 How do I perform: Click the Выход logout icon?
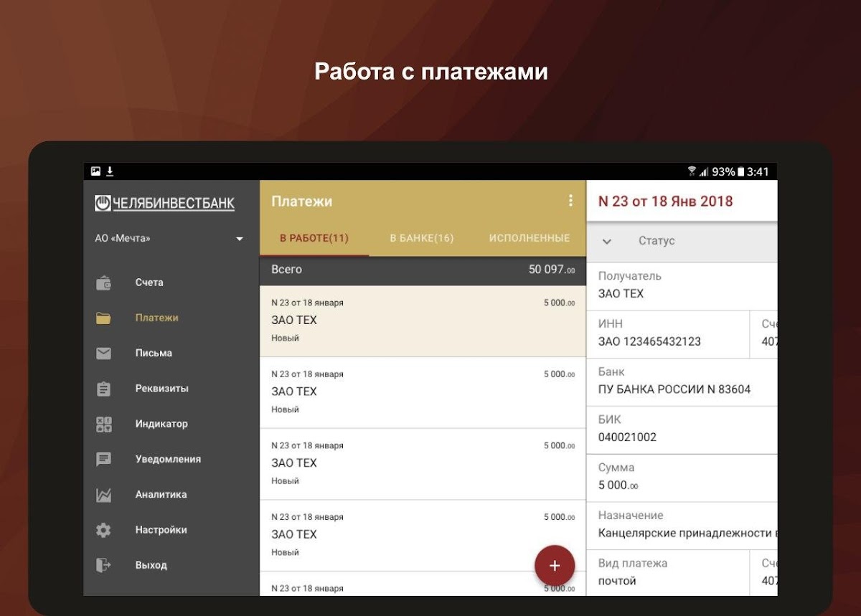(x=104, y=565)
